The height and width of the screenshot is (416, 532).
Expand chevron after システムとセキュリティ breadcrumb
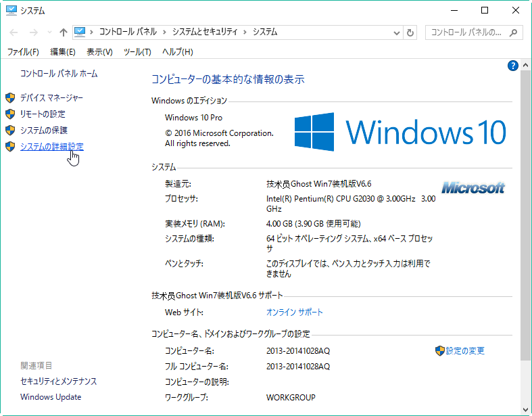coord(245,32)
